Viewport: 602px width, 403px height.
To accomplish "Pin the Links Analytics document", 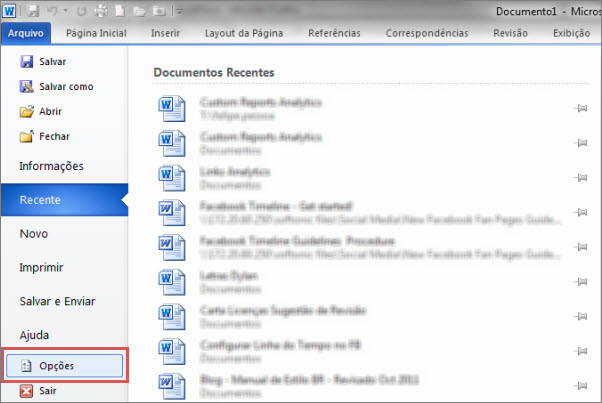I will (x=582, y=177).
